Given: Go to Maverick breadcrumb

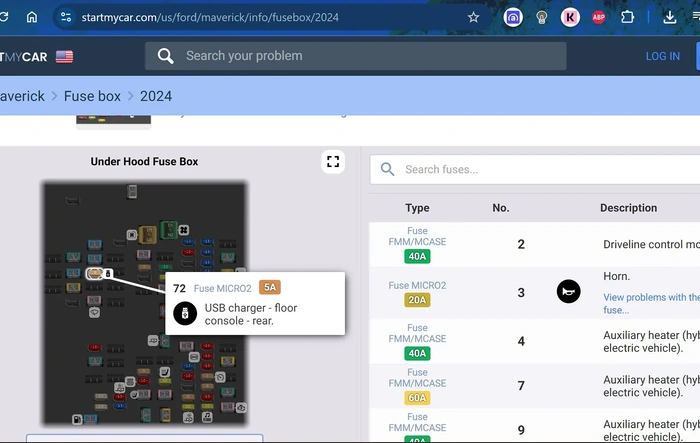Looking at the screenshot, I should click(22, 96).
